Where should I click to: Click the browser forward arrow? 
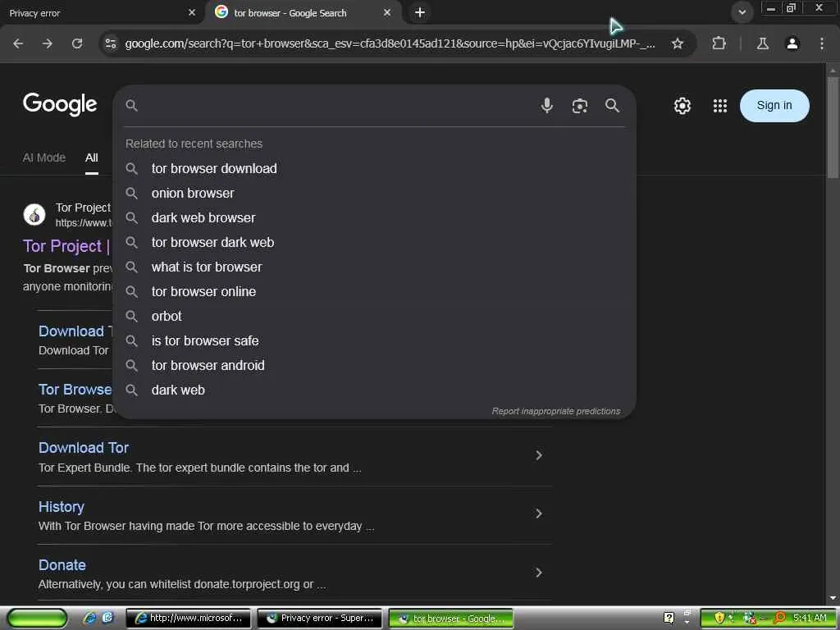pos(48,43)
